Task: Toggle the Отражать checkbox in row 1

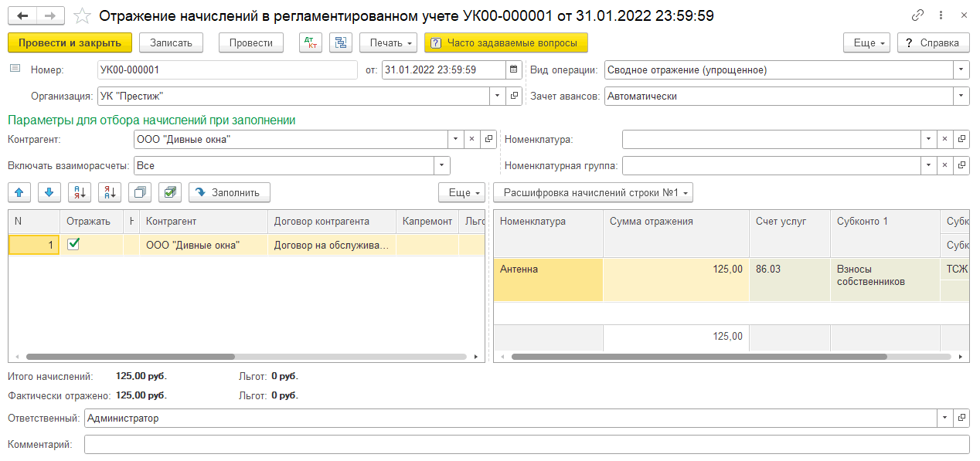Action: 73,244
